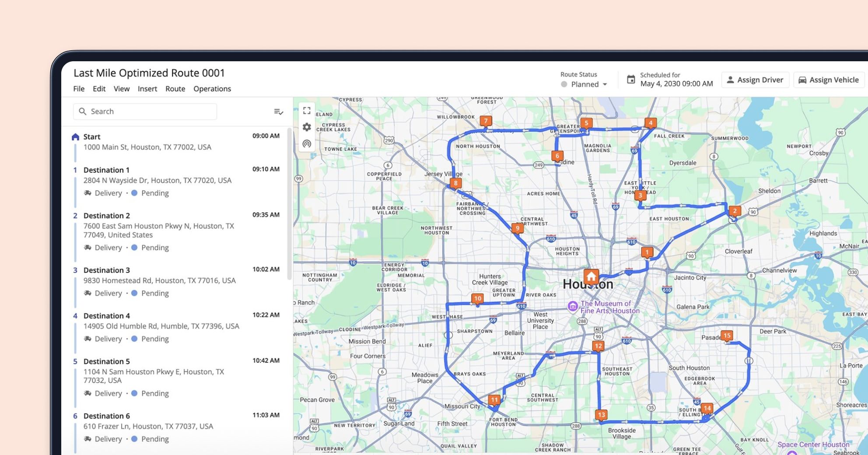Click the map tracking signal icon

pyautogui.click(x=307, y=143)
